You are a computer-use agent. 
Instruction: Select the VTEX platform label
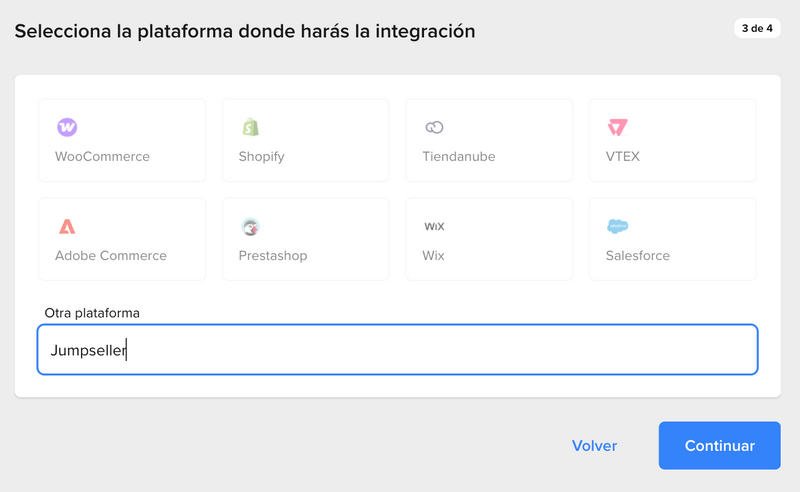(622, 157)
